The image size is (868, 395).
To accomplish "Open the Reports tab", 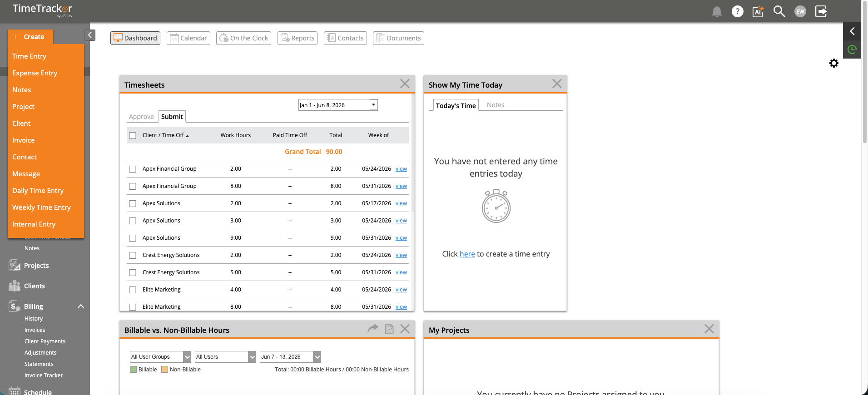I will (298, 38).
